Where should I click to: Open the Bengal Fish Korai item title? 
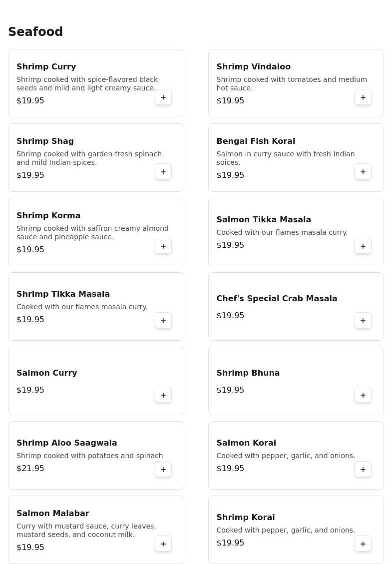click(256, 141)
